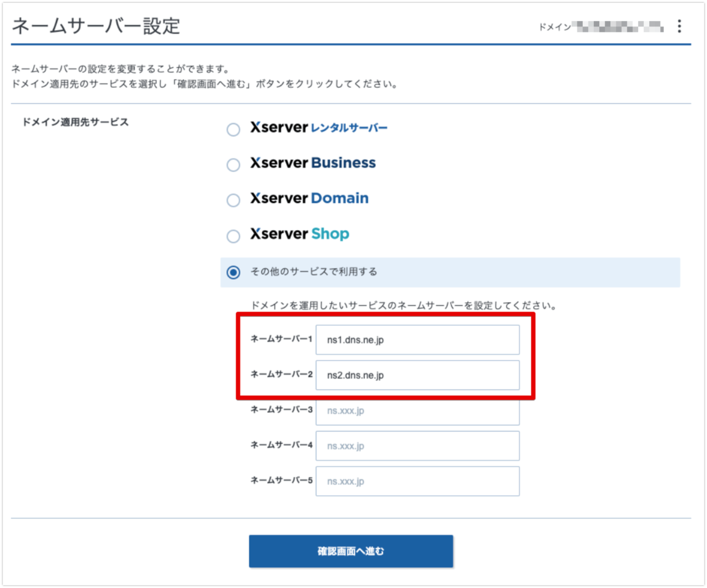Select the Xserver Domain radio button
Screen dimensions: 707x588
coord(233,200)
